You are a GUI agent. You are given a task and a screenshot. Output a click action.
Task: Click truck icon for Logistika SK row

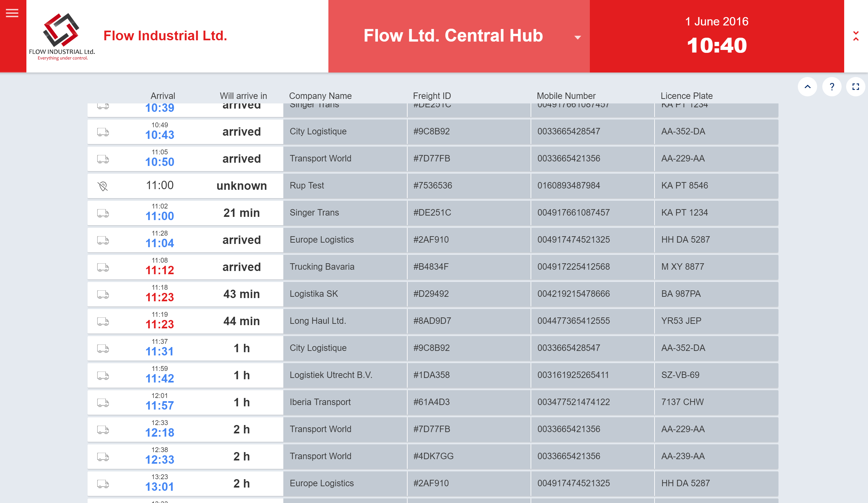click(x=103, y=295)
